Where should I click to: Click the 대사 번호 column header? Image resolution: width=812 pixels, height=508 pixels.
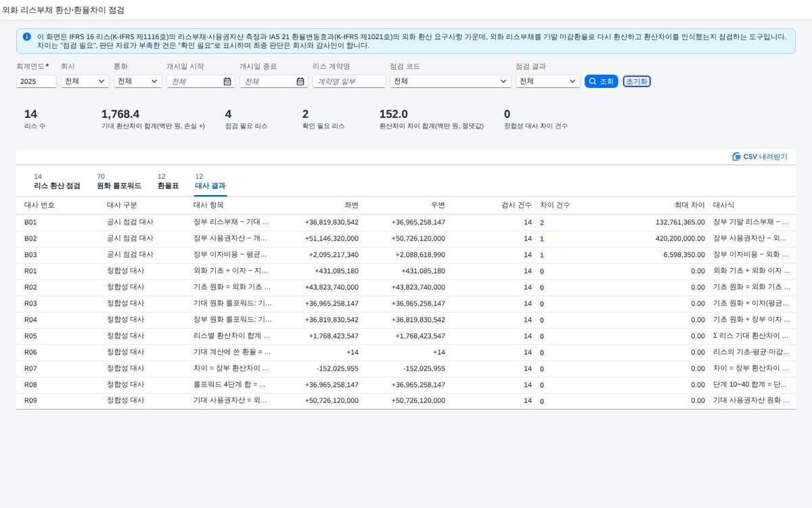click(39, 205)
